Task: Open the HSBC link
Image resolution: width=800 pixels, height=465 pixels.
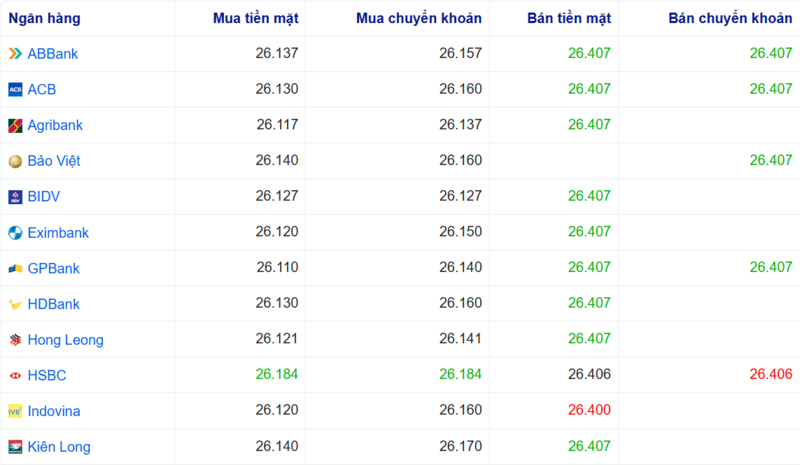Action: [47, 376]
